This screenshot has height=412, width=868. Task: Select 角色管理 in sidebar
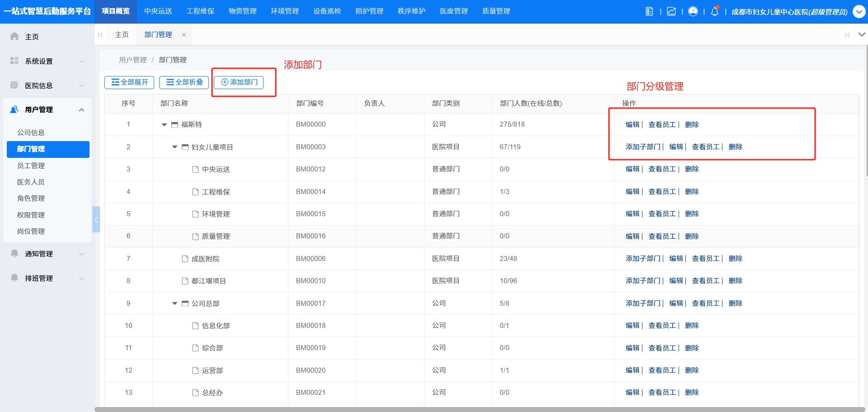[x=31, y=198]
